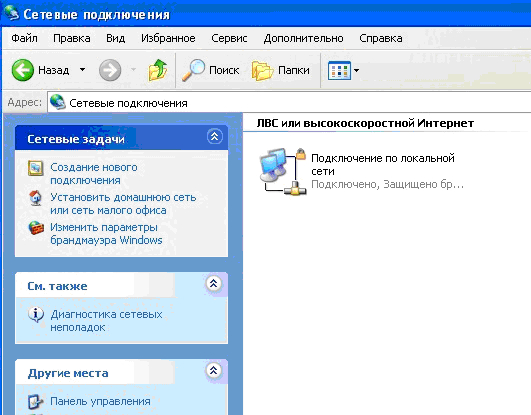Click the Up folder icon in toolbar
531x415 pixels.
click(x=157, y=70)
